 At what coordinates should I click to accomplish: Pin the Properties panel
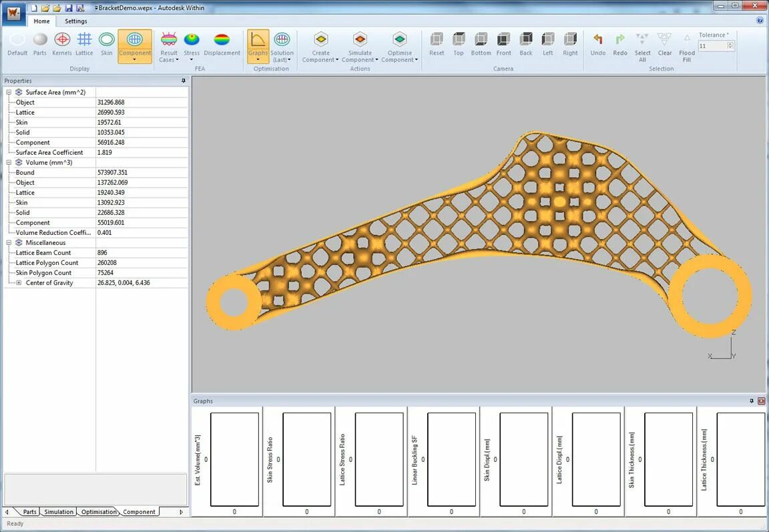[184, 81]
